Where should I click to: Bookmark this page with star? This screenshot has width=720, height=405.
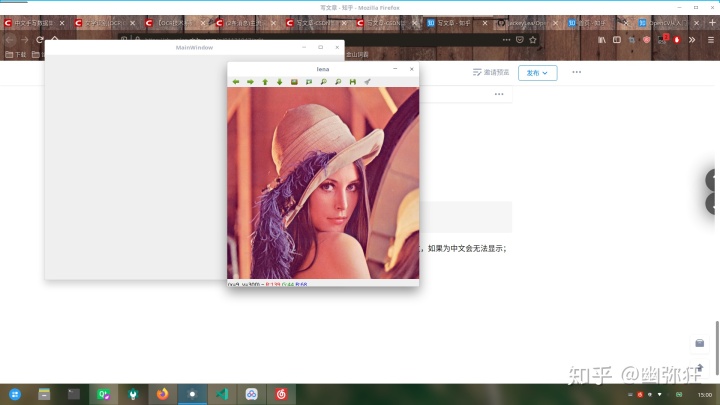click(533, 40)
